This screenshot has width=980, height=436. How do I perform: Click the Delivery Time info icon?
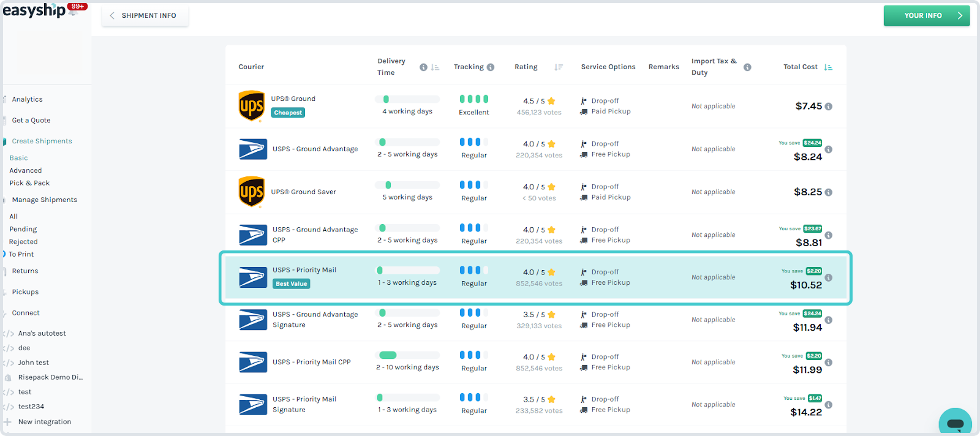423,67
